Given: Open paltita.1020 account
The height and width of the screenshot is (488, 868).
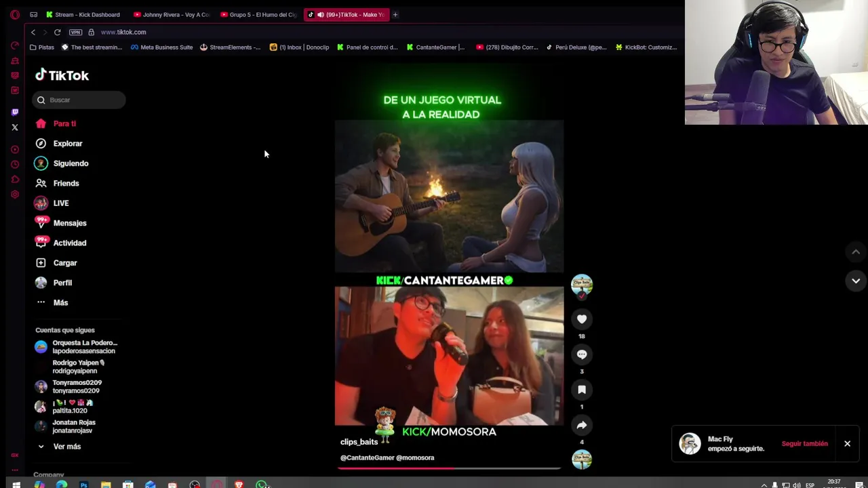Looking at the screenshot, I should tap(64, 407).
